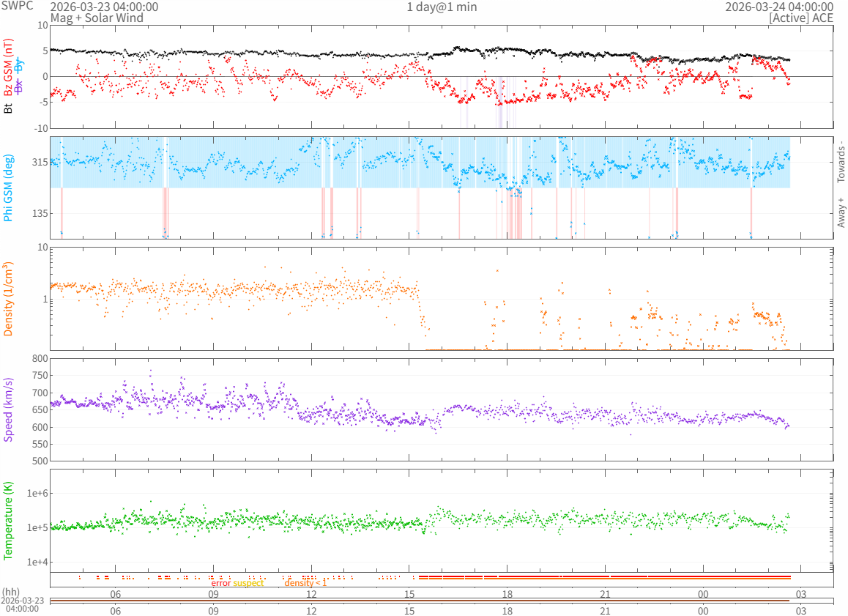The width and height of the screenshot is (848, 616).
Task: Toggle the black Bt series label
Action: [x=9, y=108]
